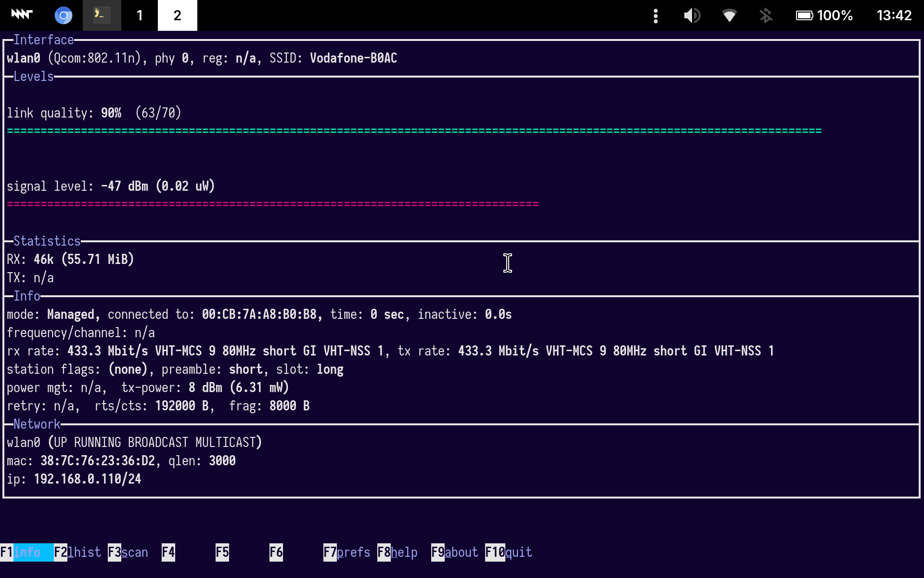Screen dimensions: 924x578
Task: Click the sxmo logo in top bar
Action: point(22,15)
